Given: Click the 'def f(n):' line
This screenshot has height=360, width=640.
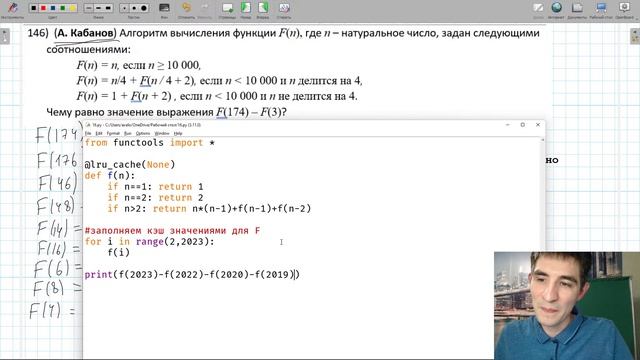Looking at the screenshot, I should (x=109, y=176).
